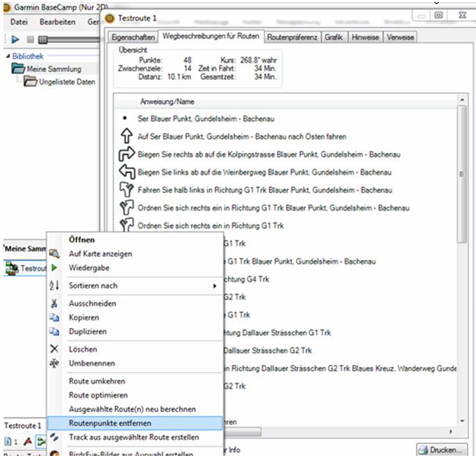
Task: Expand the Sortieren nach submenu arrow
Action: [x=214, y=286]
